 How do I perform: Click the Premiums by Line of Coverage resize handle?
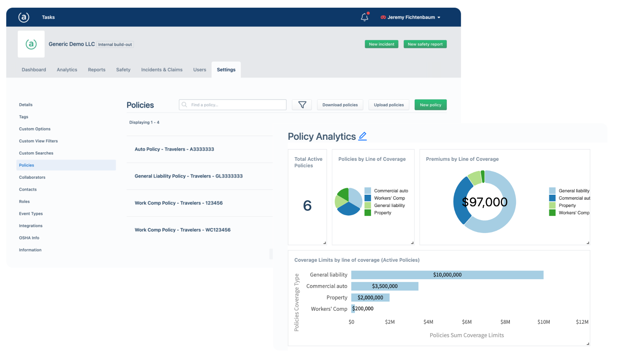coord(588,243)
